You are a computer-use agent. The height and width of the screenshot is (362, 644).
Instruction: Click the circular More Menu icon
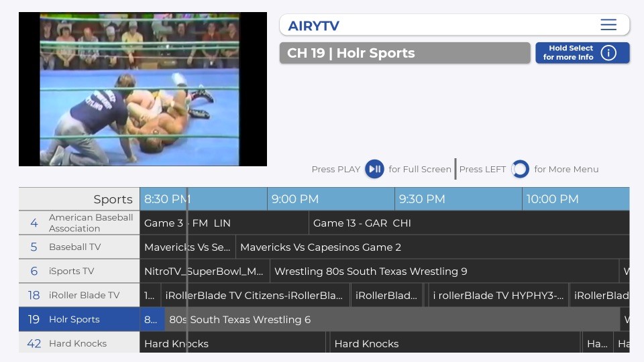tap(520, 169)
